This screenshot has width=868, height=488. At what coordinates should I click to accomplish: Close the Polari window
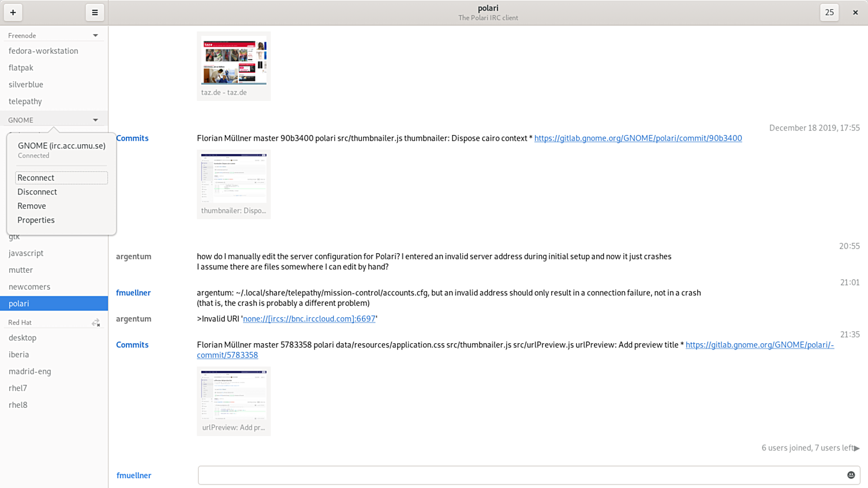click(855, 12)
